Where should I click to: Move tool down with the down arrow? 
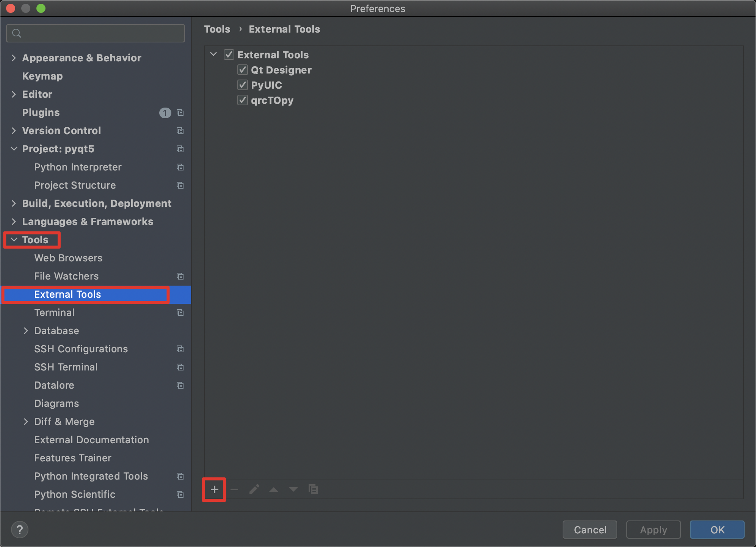click(293, 489)
